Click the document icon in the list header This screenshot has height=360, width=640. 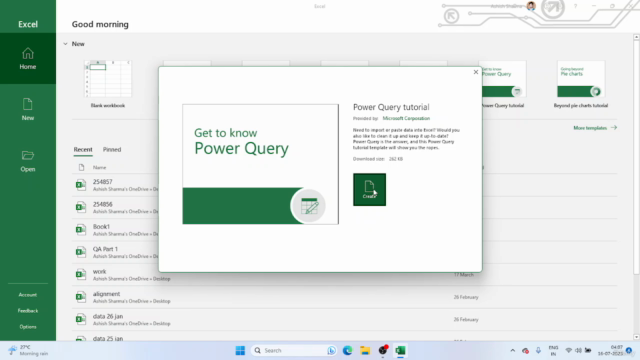tap(81, 167)
